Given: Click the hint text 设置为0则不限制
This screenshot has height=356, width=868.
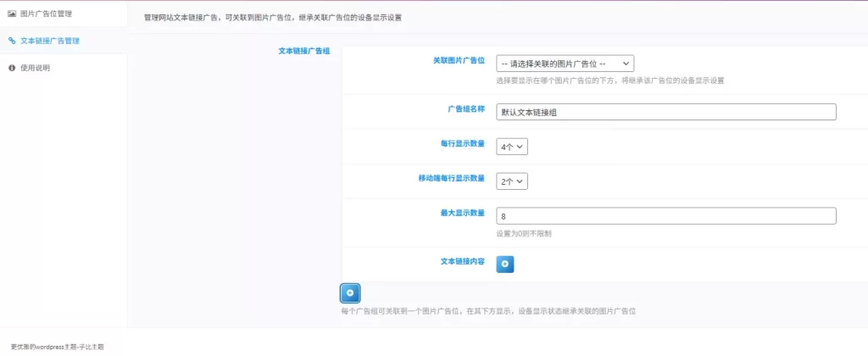Looking at the screenshot, I should click(524, 234).
